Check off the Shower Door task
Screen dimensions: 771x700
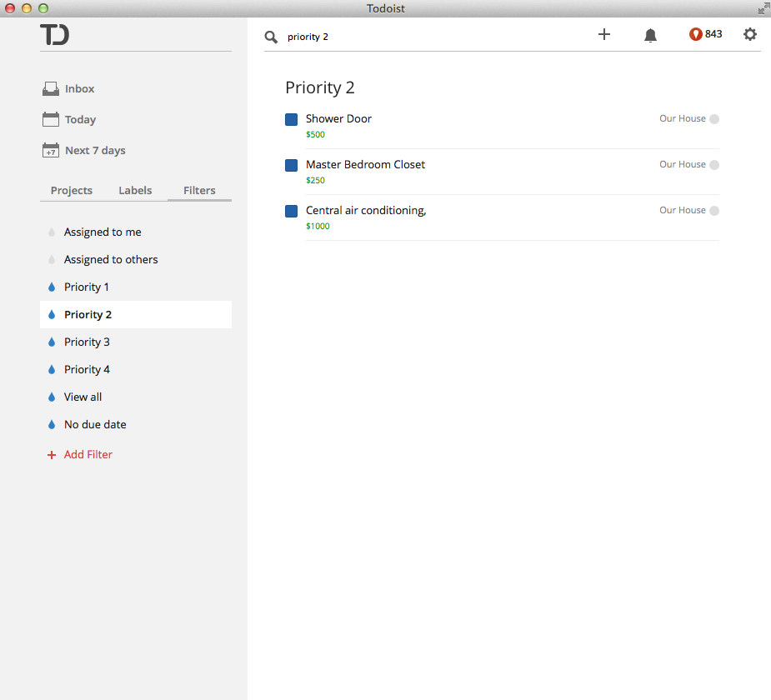(x=291, y=119)
